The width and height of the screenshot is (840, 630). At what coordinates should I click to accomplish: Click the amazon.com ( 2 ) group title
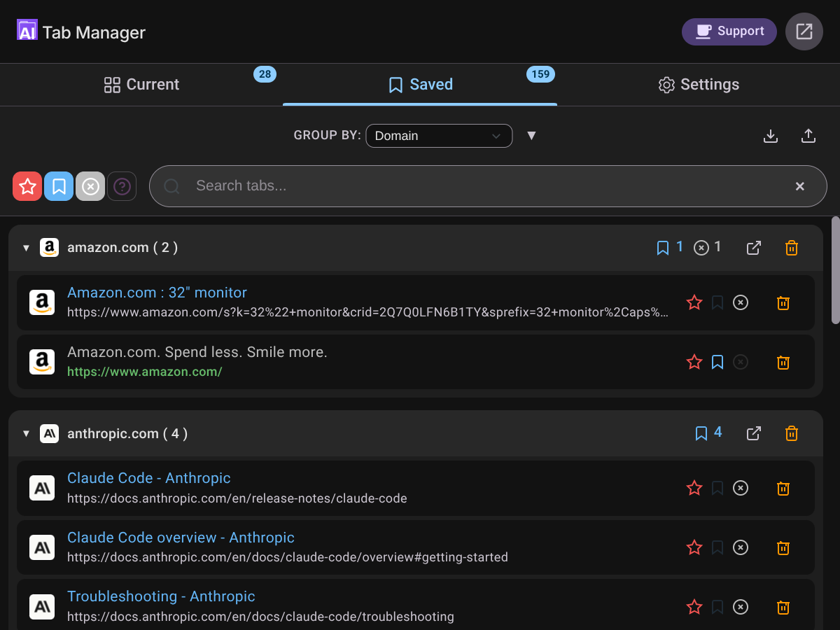point(122,248)
